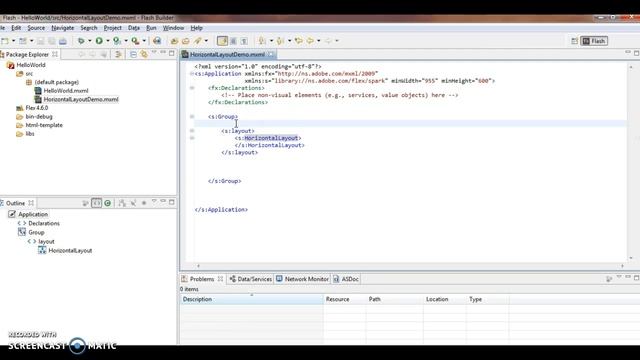This screenshot has width=640, height=360.
Task: Click the Print toolbar icon
Action: coord(62,41)
